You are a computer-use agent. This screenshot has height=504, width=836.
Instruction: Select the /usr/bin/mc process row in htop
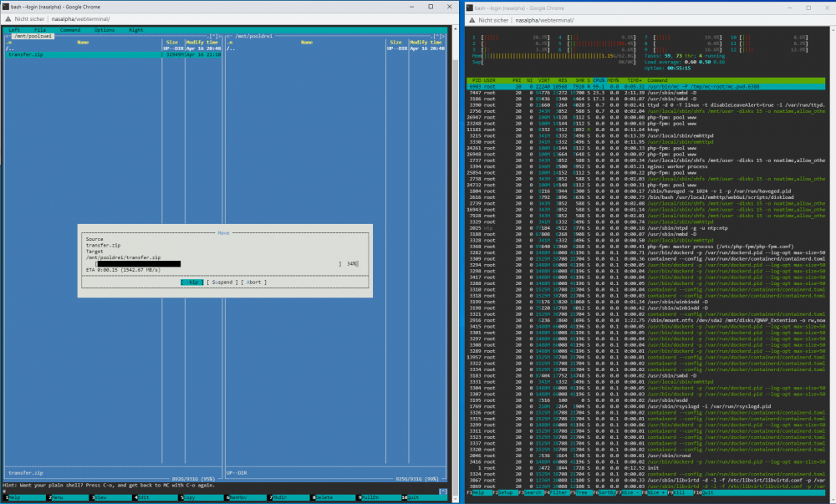pyautogui.click(x=645, y=86)
